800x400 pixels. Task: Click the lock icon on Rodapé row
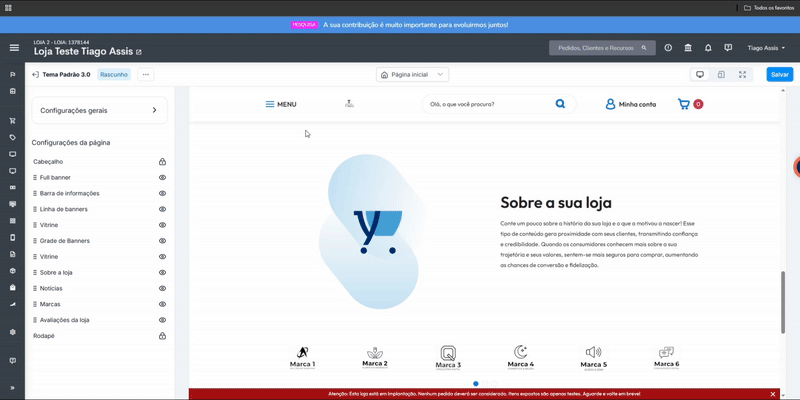[162, 336]
